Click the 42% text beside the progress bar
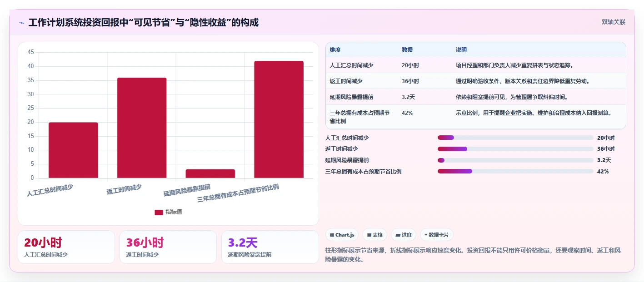644x282 pixels. [x=603, y=171]
